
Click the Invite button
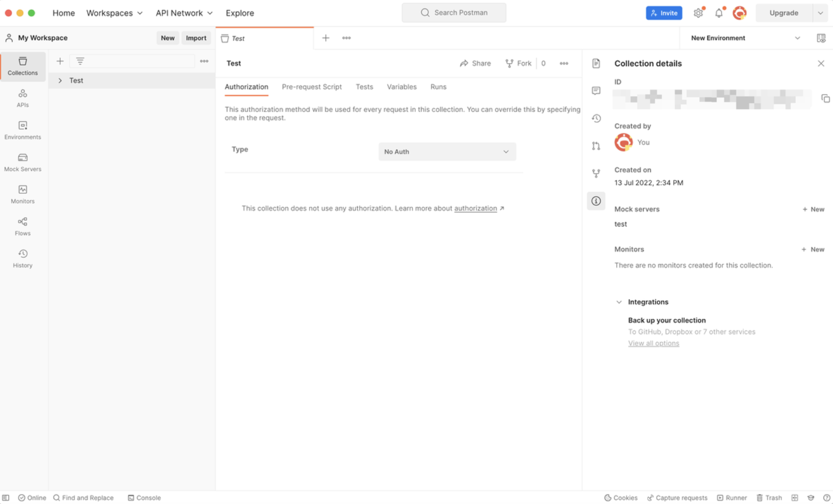[x=664, y=13]
